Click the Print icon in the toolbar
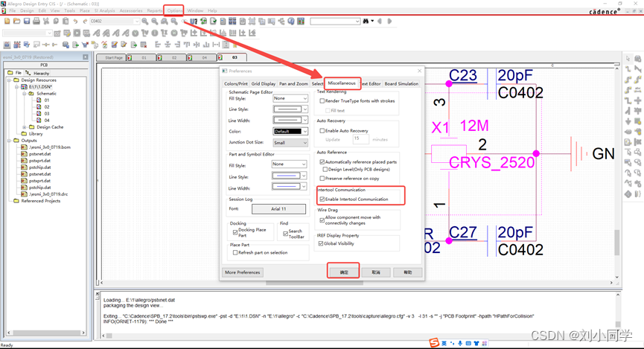 point(36,22)
